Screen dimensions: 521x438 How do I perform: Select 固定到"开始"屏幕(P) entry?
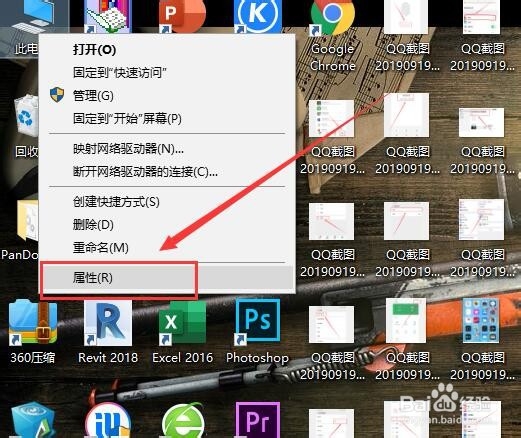click(167, 119)
